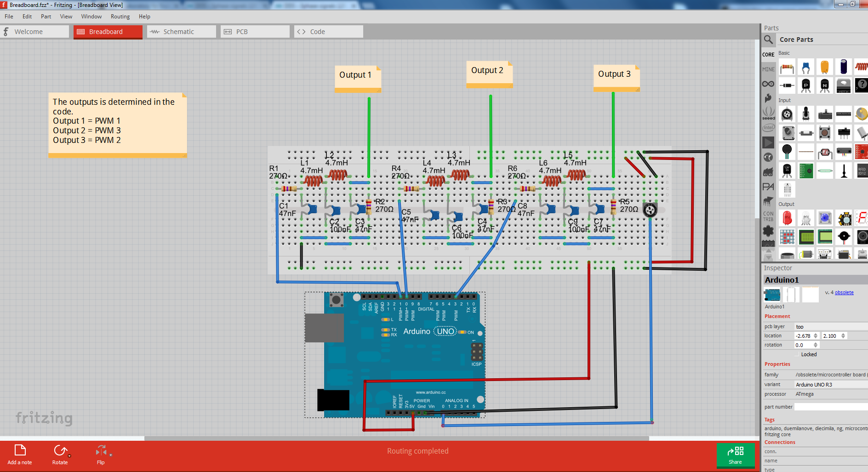Open the Help menu

point(144,17)
